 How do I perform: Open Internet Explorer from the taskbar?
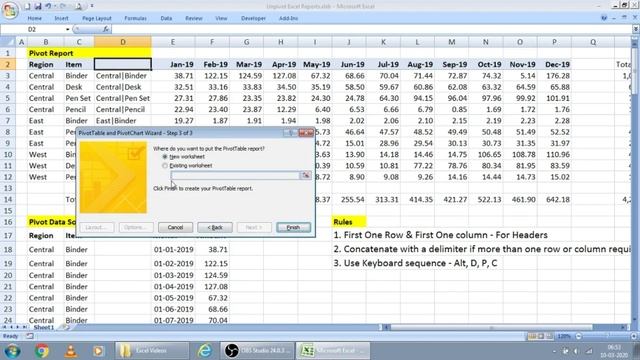pyautogui.click(x=205, y=351)
